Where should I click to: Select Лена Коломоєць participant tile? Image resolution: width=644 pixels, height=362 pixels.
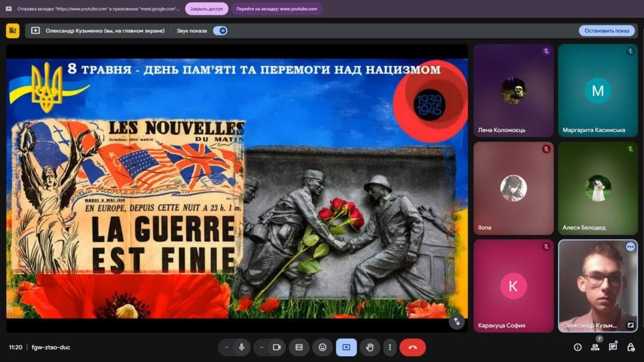click(513, 90)
